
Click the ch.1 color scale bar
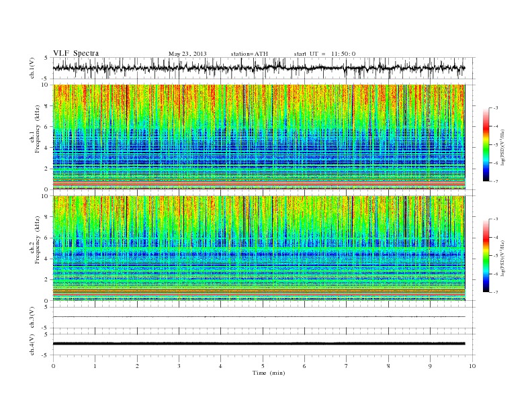tap(486, 144)
